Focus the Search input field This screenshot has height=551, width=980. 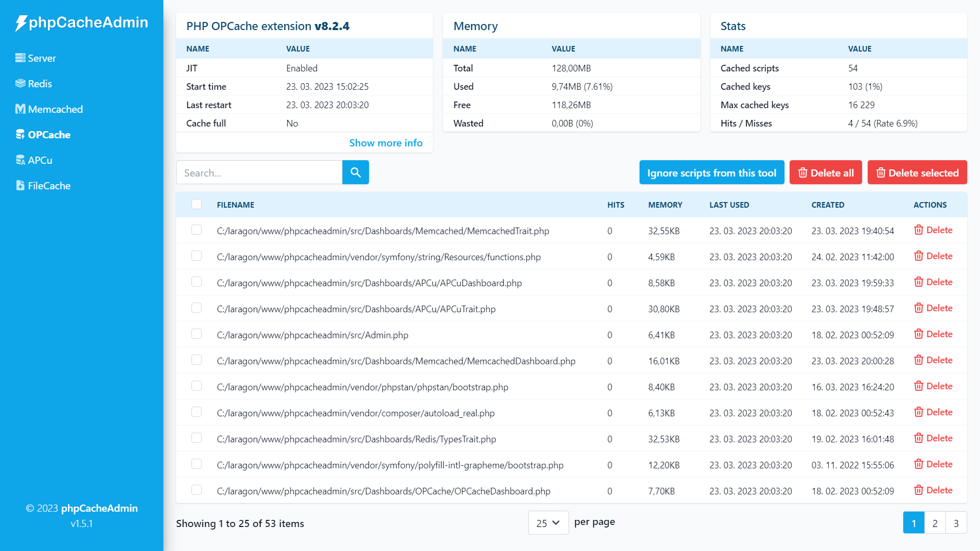pyautogui.click(x=259, y=173)
